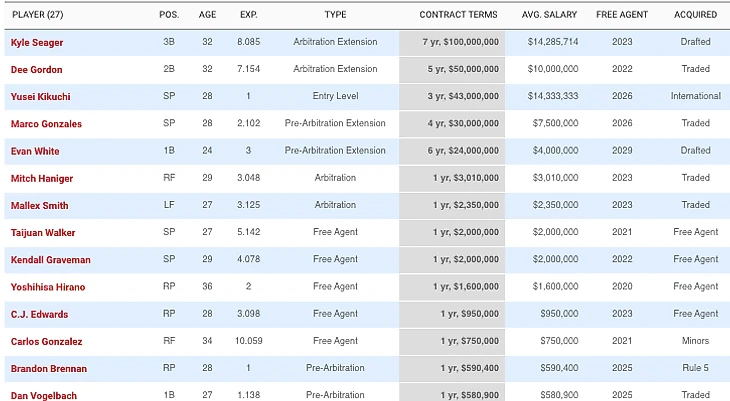Select Marco Gonzales in the player list
This screenshot has height=401, width=730.
click(x=46, y=124)
